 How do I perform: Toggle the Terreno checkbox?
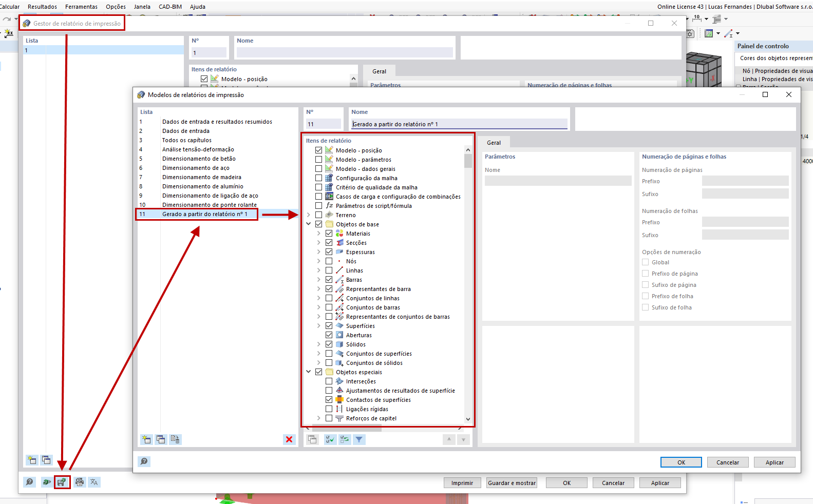(x=319, y=215)
